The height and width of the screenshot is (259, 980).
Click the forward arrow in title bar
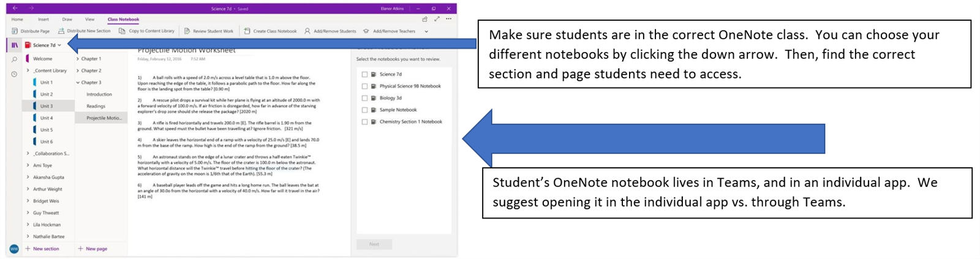(x=31, y=9)
